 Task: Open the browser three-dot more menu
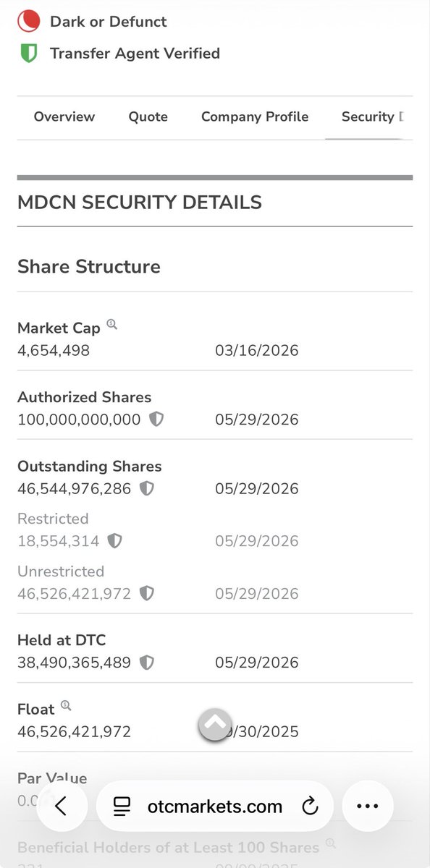click(x=368, y=806)
